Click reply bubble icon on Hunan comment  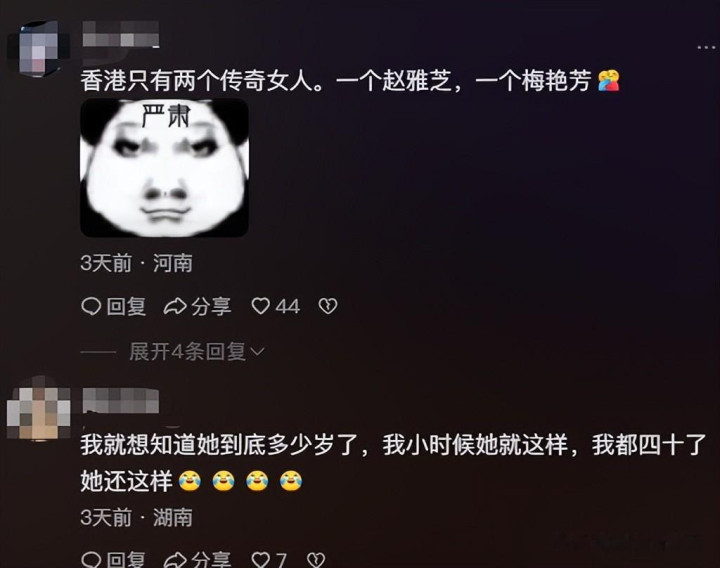91,560
